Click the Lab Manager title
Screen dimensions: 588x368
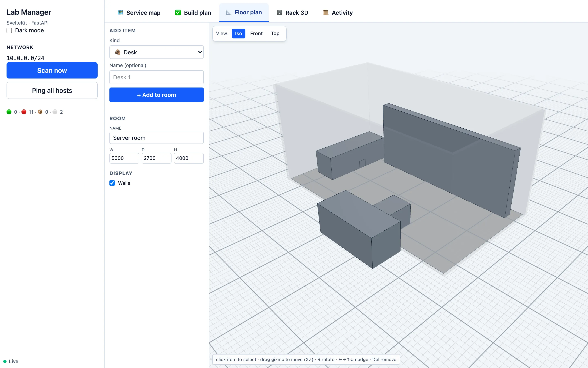coord(29,12)
